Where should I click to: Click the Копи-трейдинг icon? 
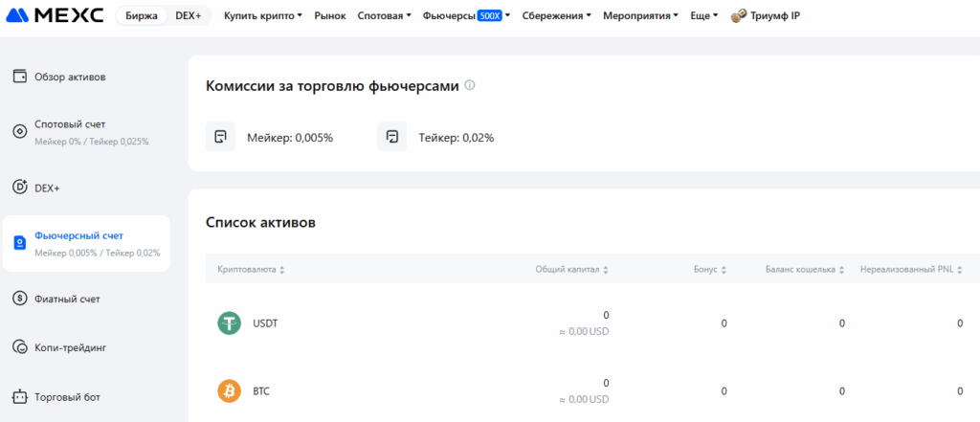pos(20,347)
